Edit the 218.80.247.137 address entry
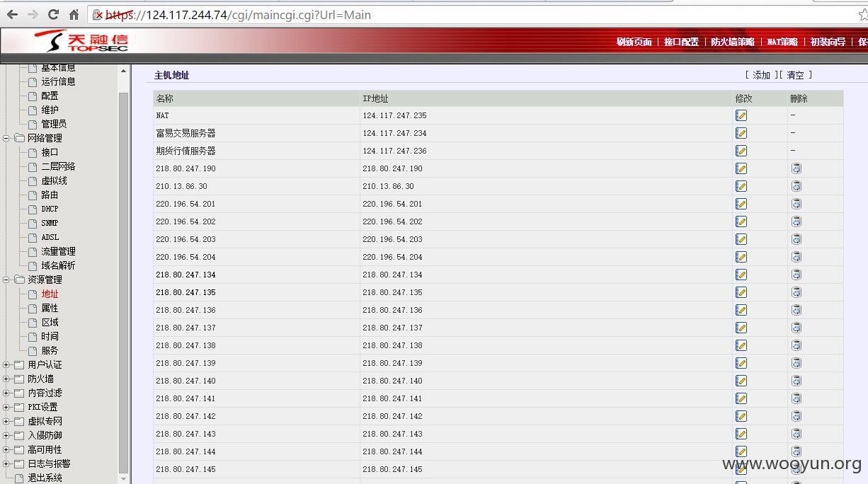The width and height of the screenshot is (868, 484). 741,328
